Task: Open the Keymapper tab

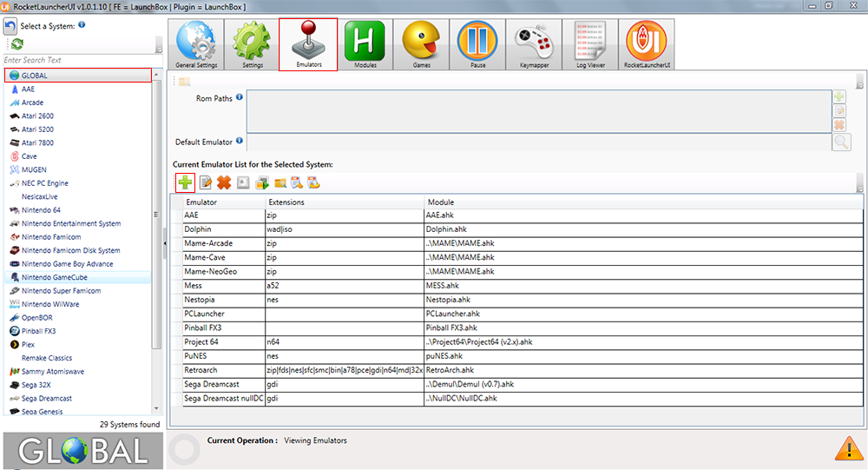Action: point(534,44)
